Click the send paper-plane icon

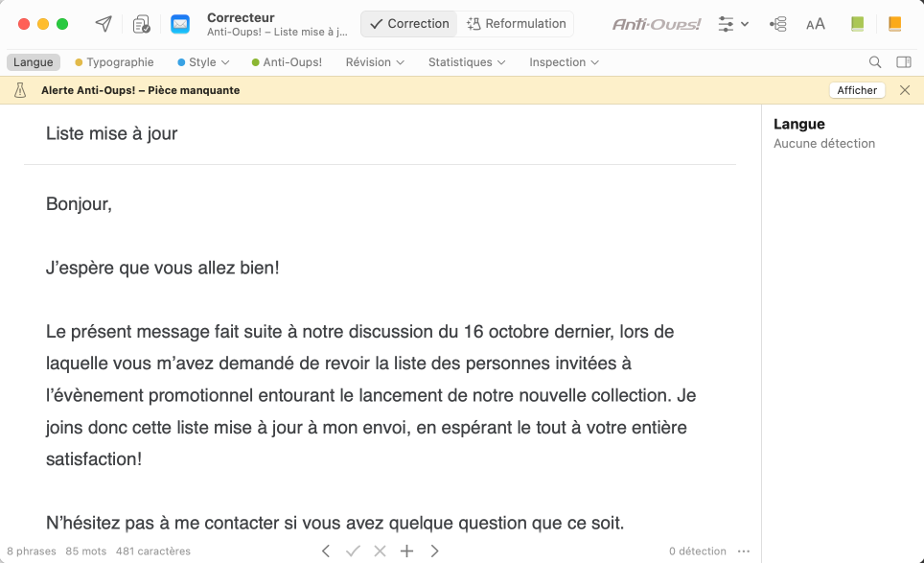point(104,24)
